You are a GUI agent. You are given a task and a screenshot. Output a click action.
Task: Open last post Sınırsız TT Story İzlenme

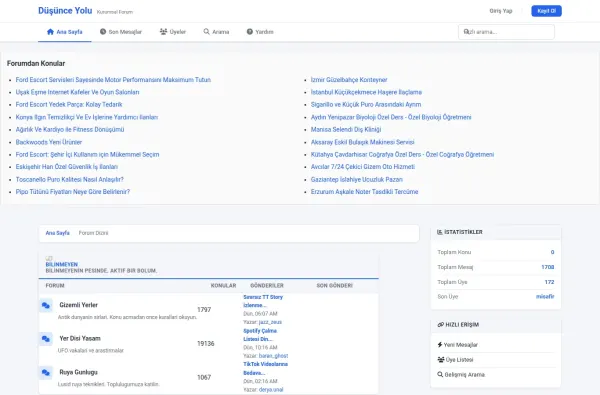263,301
